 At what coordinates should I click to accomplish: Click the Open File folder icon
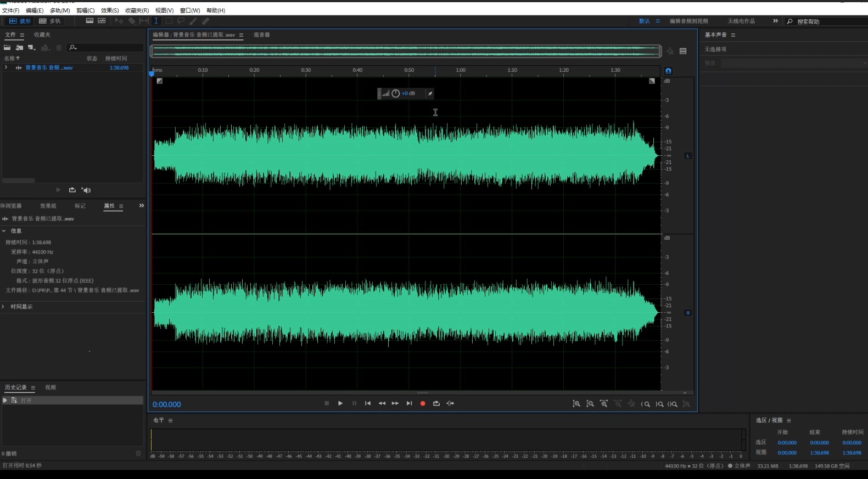[7, 48]
